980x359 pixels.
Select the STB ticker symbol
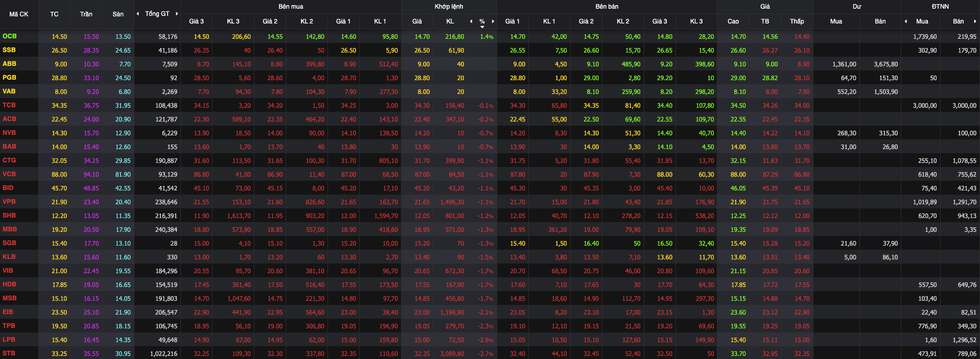(9, 353)
